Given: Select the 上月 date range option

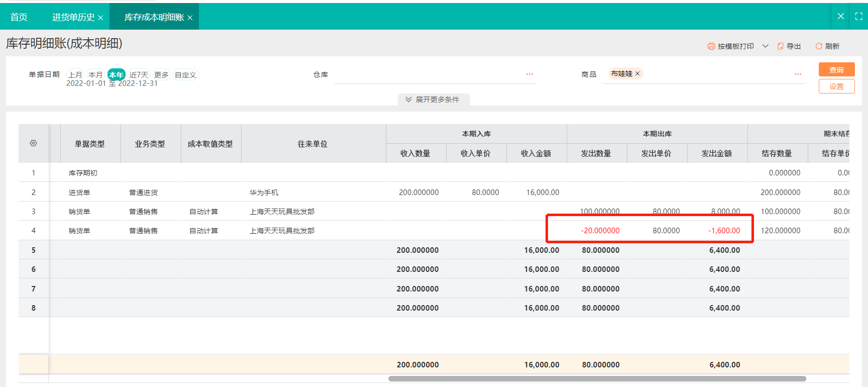Looking at the screenshot, I should [x=75, y=74].
